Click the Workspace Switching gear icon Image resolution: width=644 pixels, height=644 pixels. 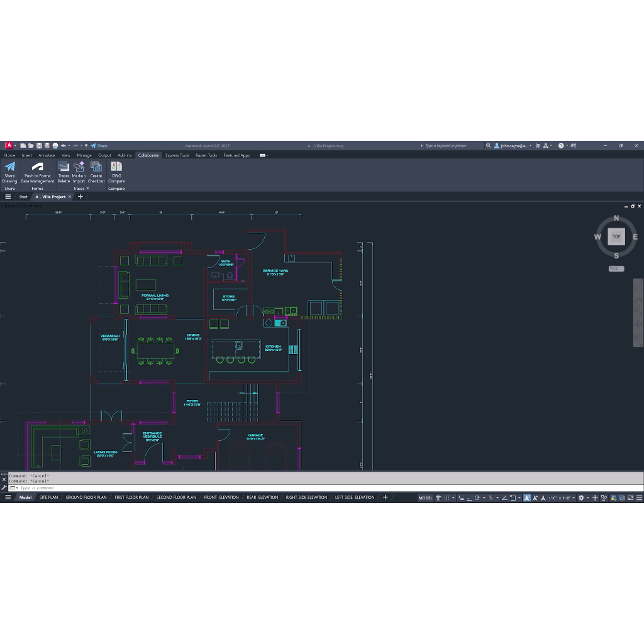(x=581, y=498)
